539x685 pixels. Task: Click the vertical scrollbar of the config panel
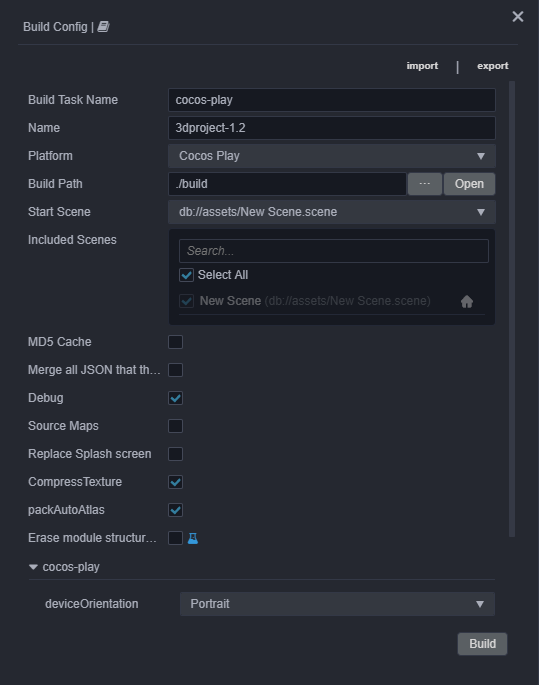click(512, 309)
